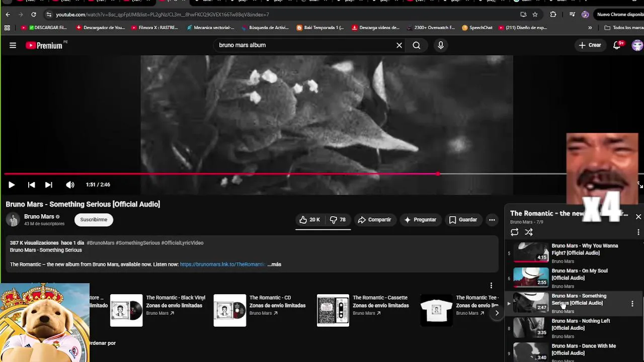Open Chrome apps grid icon
This screenshot has height=362, width=644.
pyautogui.click(x=7, y=28)
